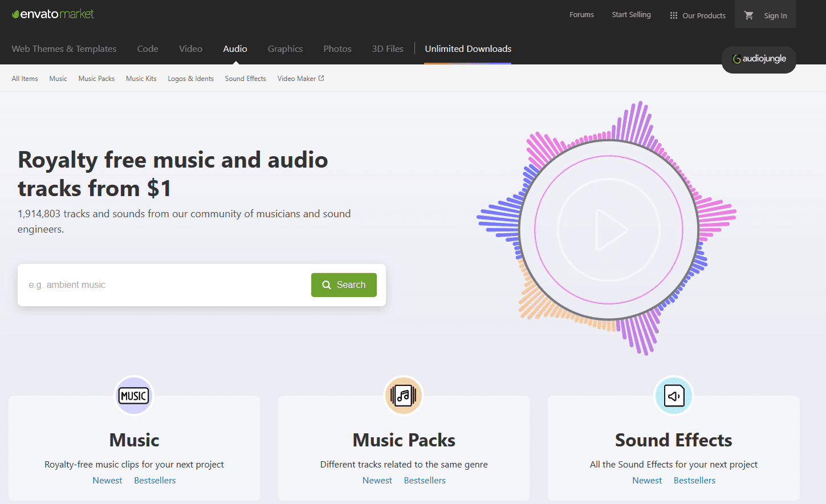Open the shopping cart
Image resolution: width=826 pixels, height=504 pixels.
(x=750, y=15)
